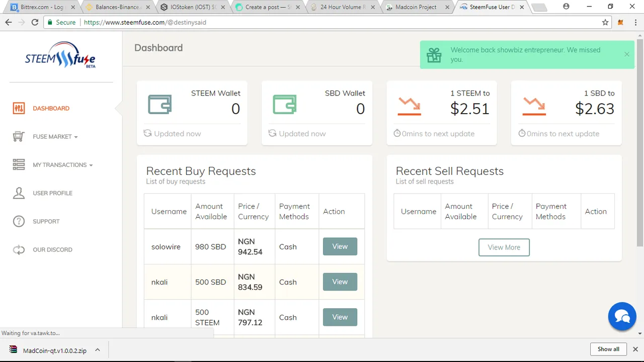Switch to the Bittrex.com browser tab
The image size is (644, 362).
click(42, 7)
